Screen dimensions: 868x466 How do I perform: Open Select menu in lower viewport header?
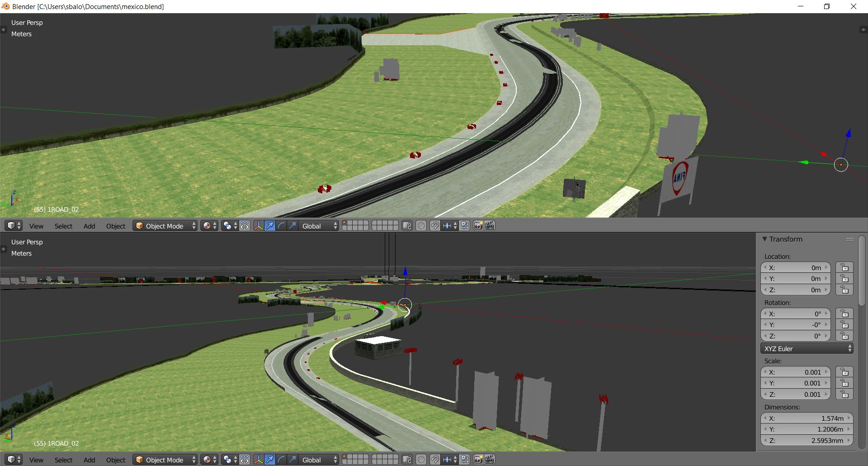click(63, 460)
